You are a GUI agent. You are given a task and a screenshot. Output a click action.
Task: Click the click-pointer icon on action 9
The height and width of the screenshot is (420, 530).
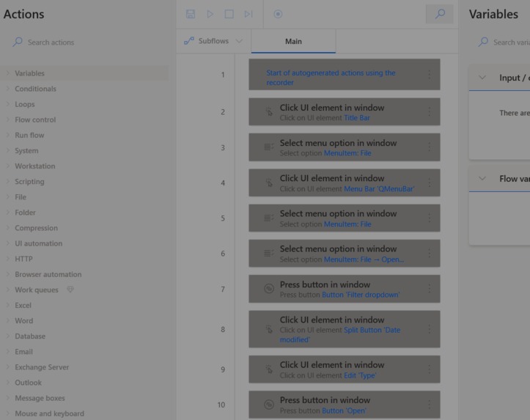(x=269, y=369)
